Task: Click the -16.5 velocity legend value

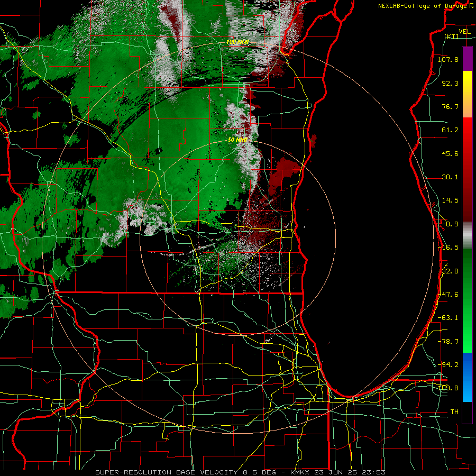Action: click(448, 248)
